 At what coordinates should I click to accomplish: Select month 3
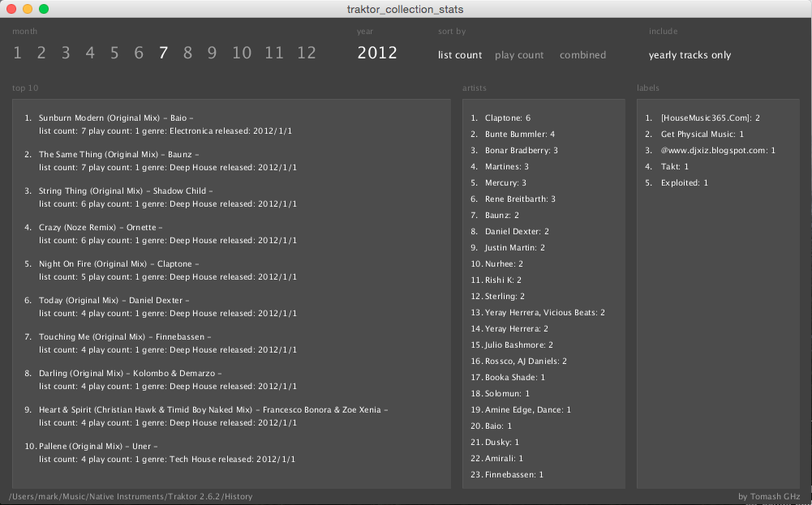click(x=66, y=53)
